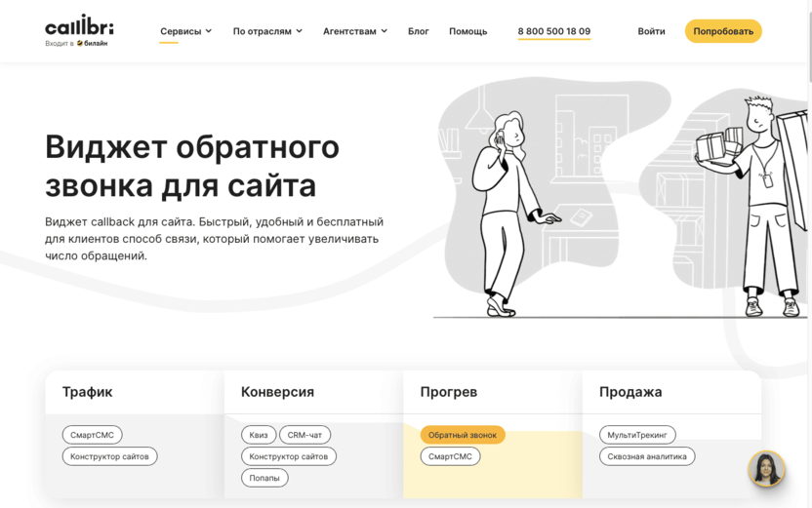The height and width of the screenshot is (508, 812).
Task: Click the yellow Попробовать button
Action: pyautogui.click(x=723, y=31)
